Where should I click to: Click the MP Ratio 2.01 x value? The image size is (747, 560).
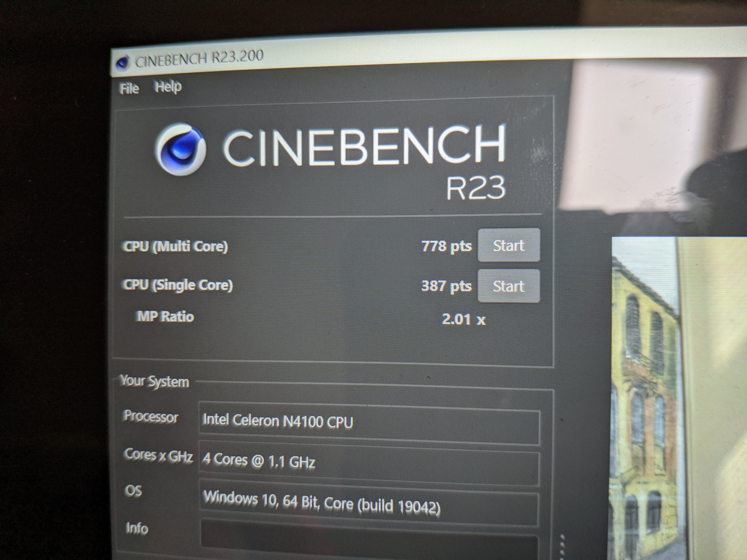[463, 319]
